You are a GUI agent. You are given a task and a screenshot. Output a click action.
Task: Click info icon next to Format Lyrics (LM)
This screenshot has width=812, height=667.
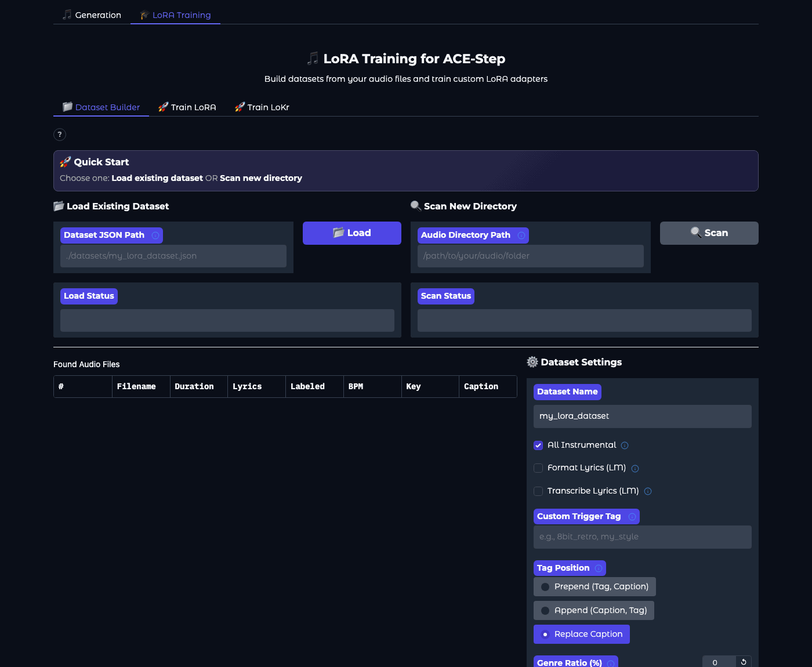pos(635,469)
